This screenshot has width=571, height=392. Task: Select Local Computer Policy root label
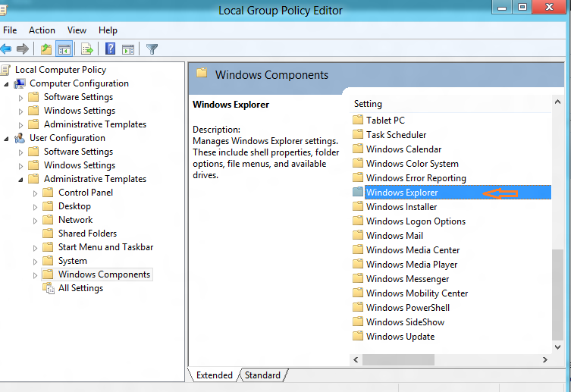(61, 70)
